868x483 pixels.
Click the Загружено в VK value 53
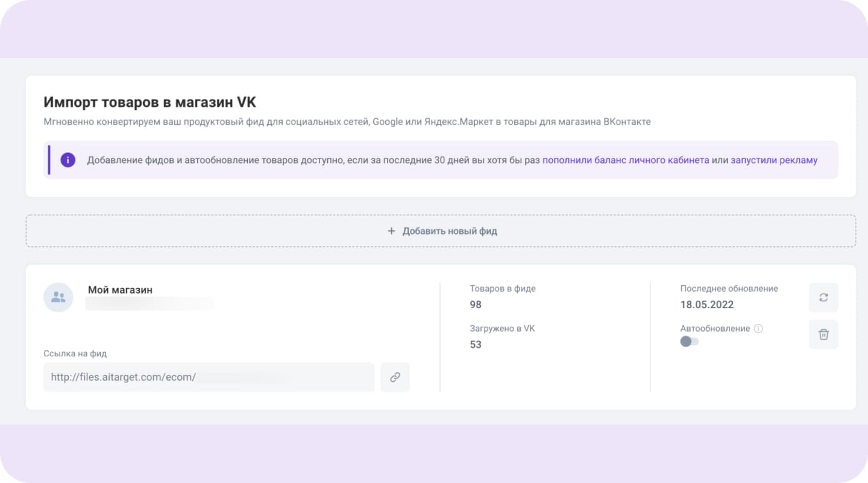point(476,344)
